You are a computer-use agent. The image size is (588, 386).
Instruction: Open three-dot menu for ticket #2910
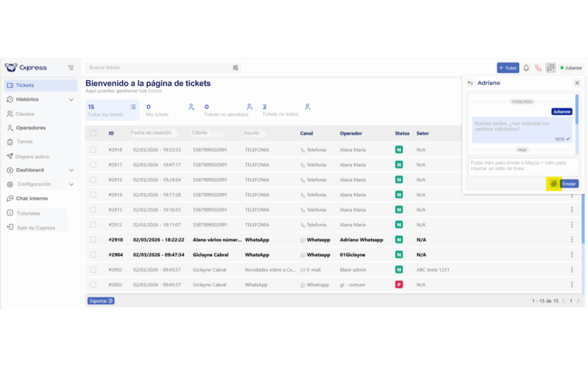click(x=572, y=240)
